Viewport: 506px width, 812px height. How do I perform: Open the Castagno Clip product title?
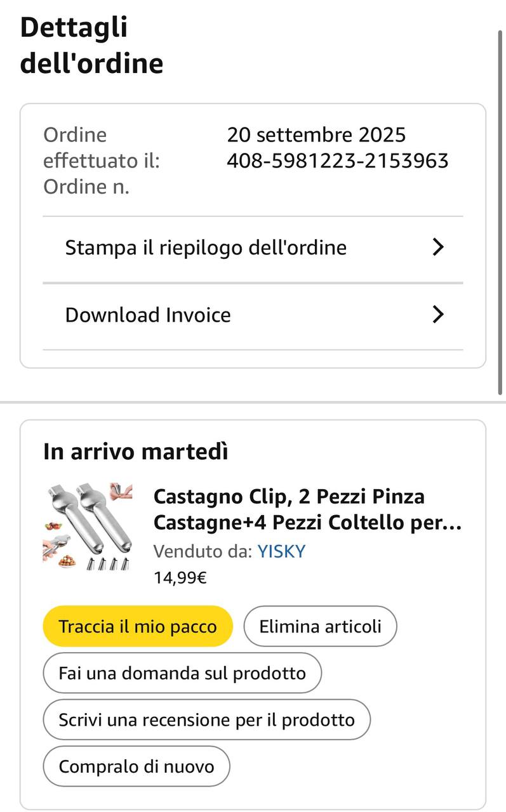pyautogui.click(x=307, y=509)
